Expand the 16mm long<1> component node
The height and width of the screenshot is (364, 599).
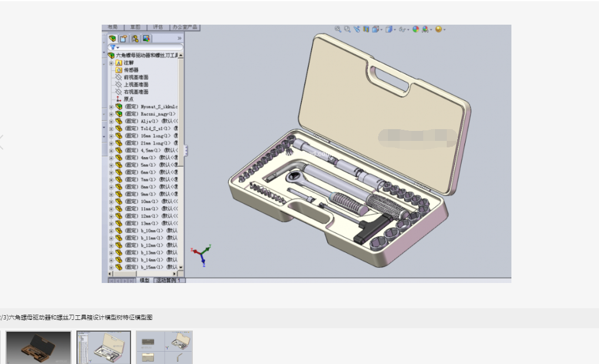click(111, 136)
